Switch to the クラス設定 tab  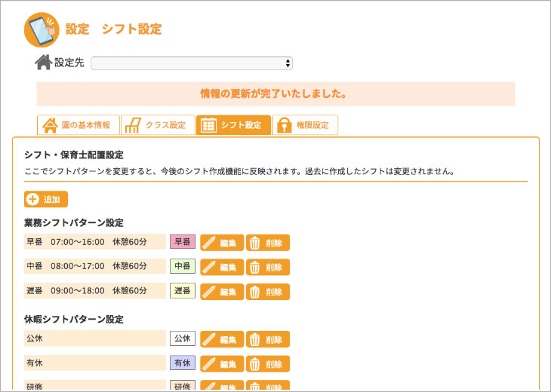tap(158, 125)
